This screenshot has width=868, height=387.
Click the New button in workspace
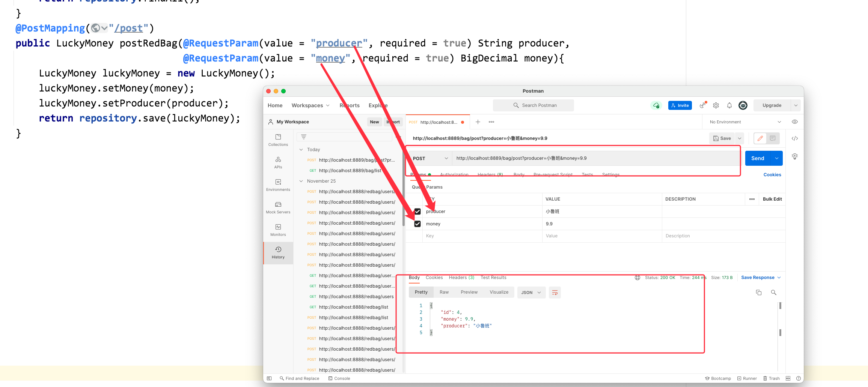[374, 122]
